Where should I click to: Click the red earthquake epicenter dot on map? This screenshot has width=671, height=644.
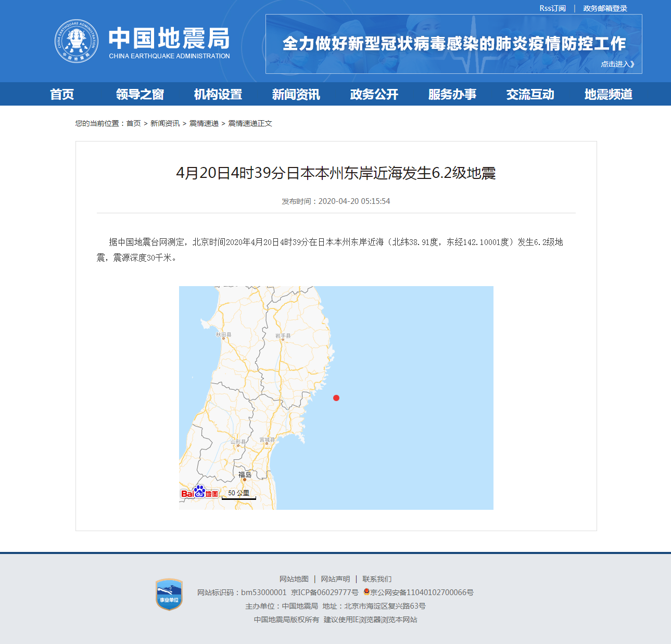tap(336, 398)
